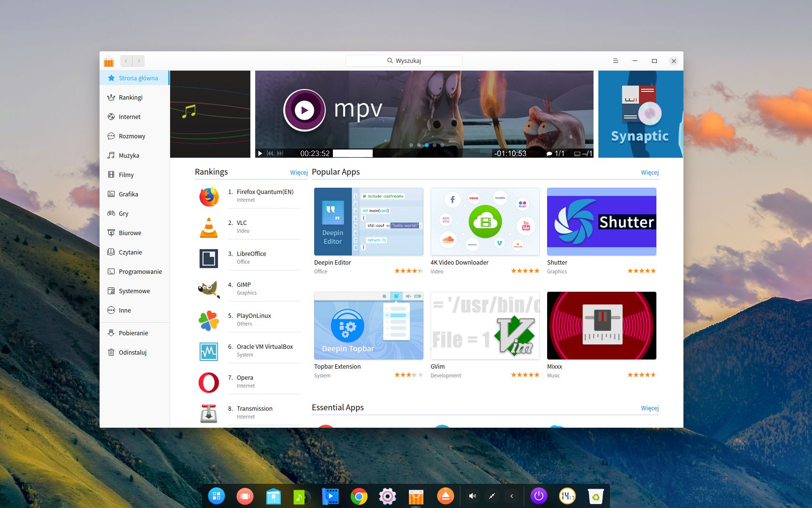The image size is (812, 508).
Task: Open the trash icon in the dock
Action: [x=595, y=496]
